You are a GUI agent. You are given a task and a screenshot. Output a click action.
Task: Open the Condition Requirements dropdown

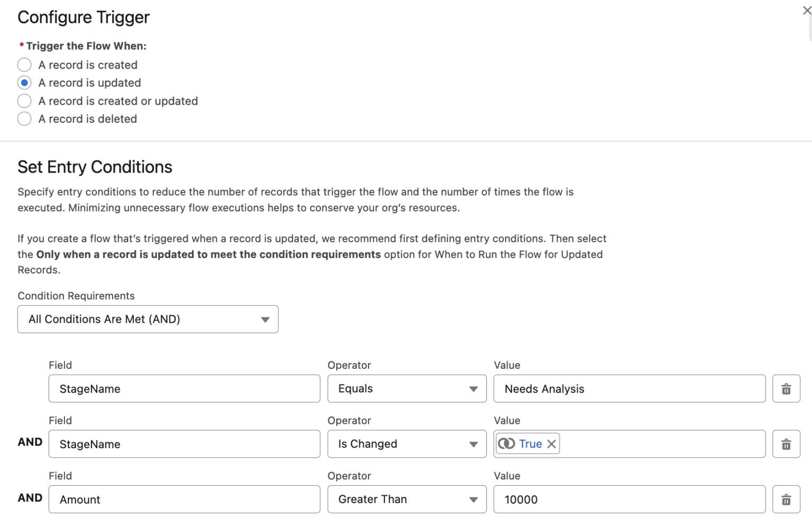click(x=148, y=319)
